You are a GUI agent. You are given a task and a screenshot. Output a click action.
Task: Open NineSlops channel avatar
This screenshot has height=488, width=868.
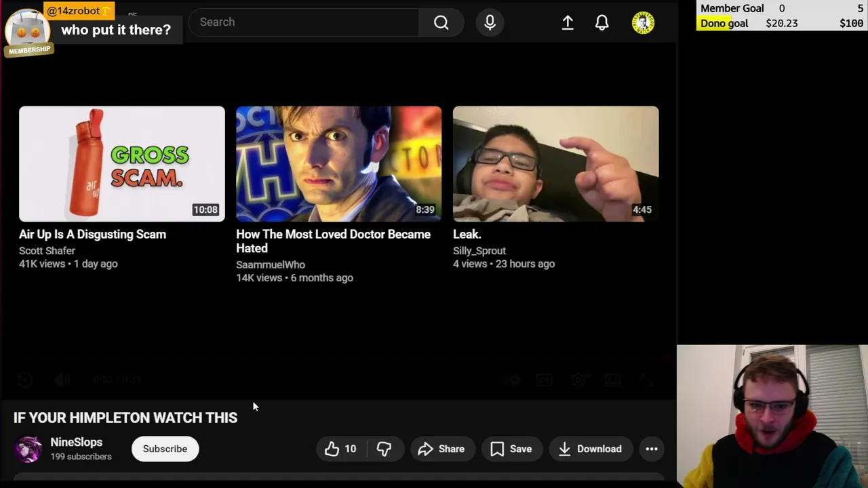(x=28, y=449)
